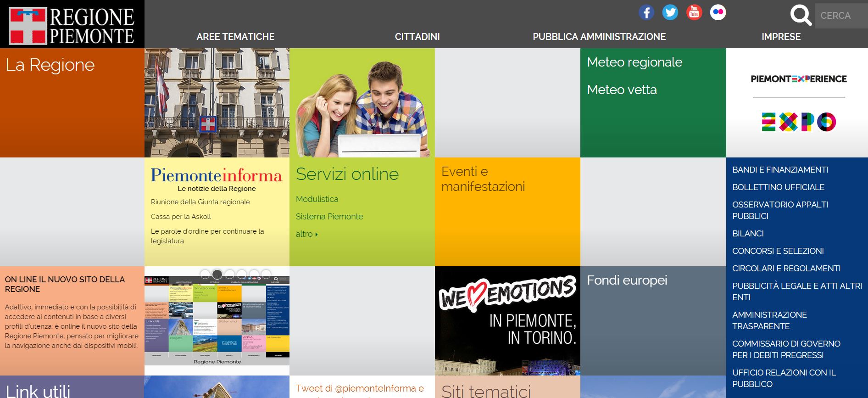Open the Pubblica Amministrazione navigation menu

599,37
